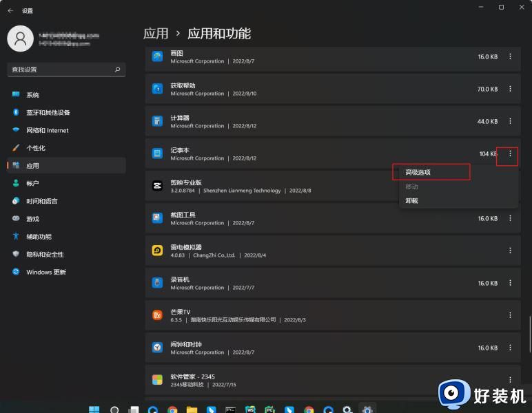The width and height of the screenshot is (532, 413).
Task: Click the 应用 breadcrumb link in the header
Action: 156,33
